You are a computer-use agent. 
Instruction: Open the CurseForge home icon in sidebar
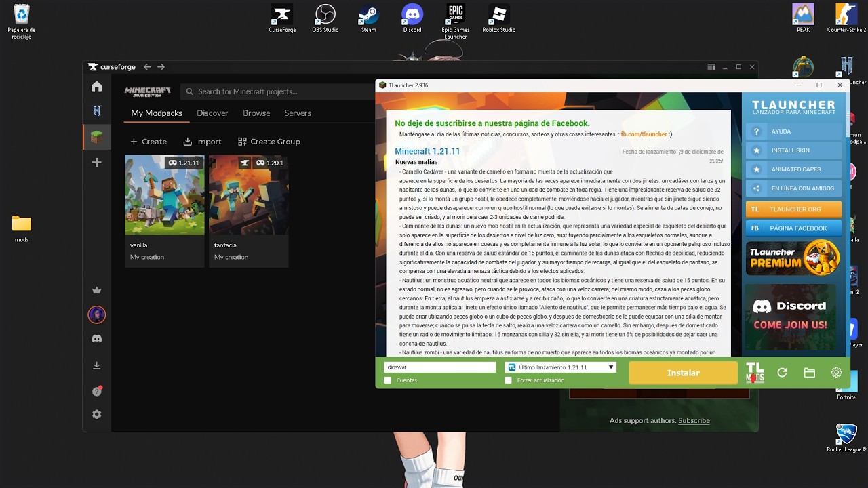tap(96, 87)
